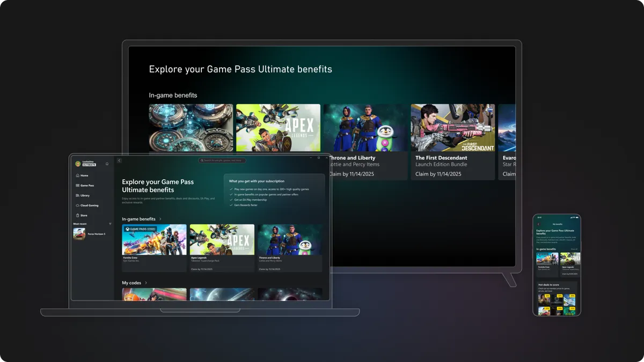The width and height of the screenshot is (644, 362).
Task: Open Game Pass in the laptop sidebar
Action: pyautogui.click(x=85, y=186)
